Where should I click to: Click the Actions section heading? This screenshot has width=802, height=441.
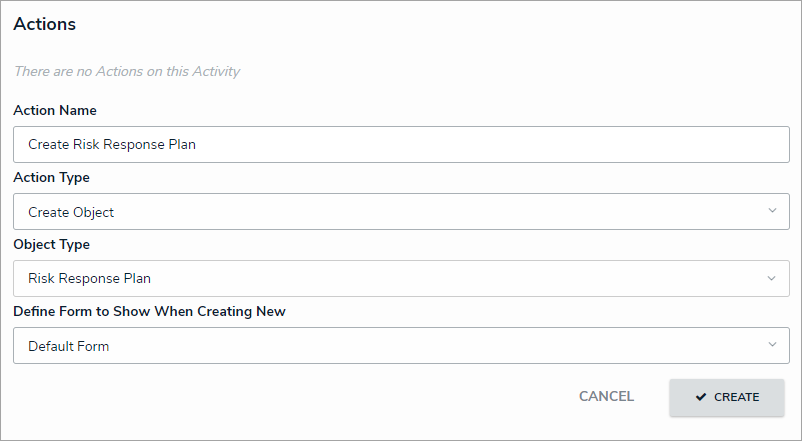[44, 24]
